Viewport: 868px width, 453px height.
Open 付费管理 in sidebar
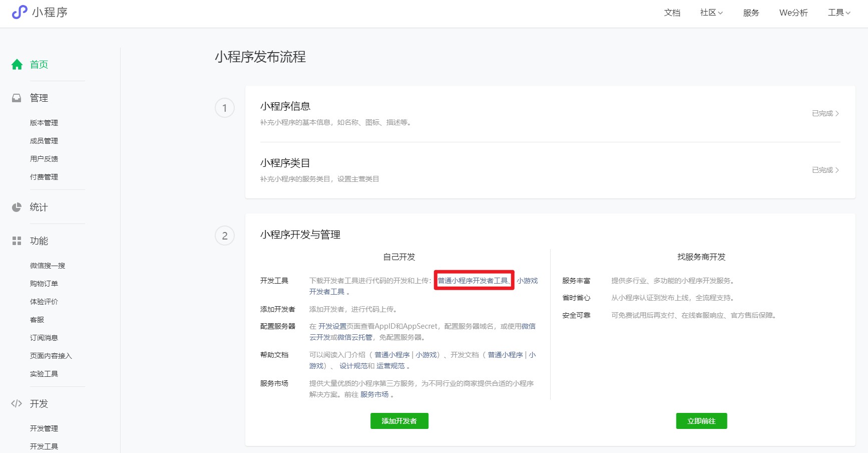pyautogui.click(x=44, y=177)
